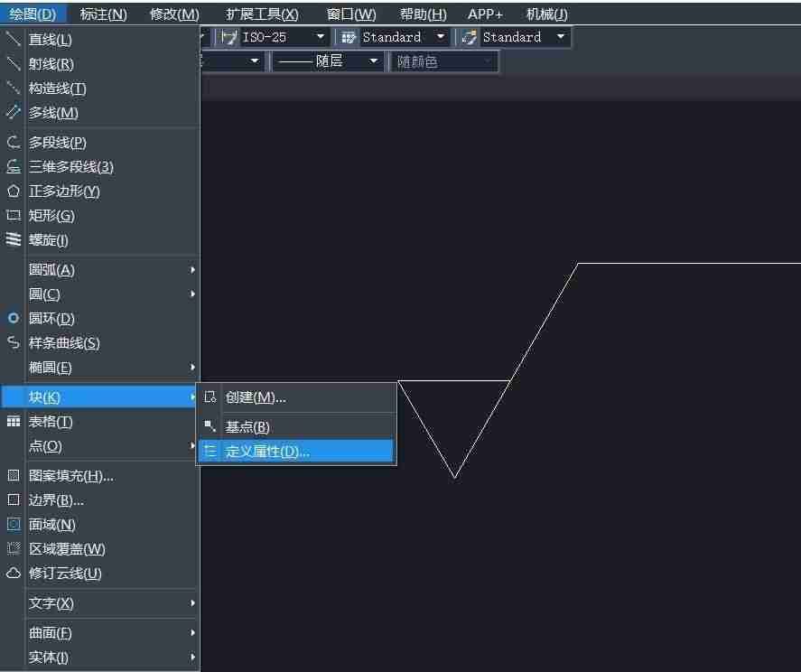Select the Rectangle icon 矩形(G)
The image size is (801, 672).
pyautogui.click(x=14, y=215)
